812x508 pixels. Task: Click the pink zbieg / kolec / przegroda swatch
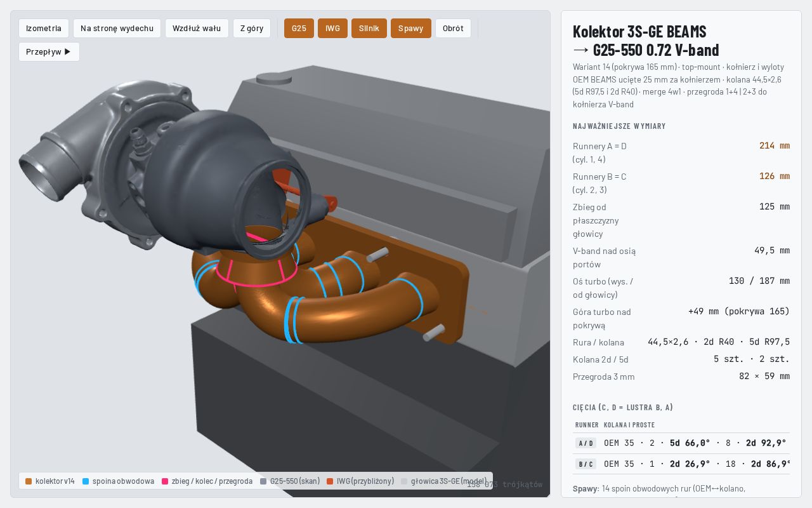tap(165, 481)
